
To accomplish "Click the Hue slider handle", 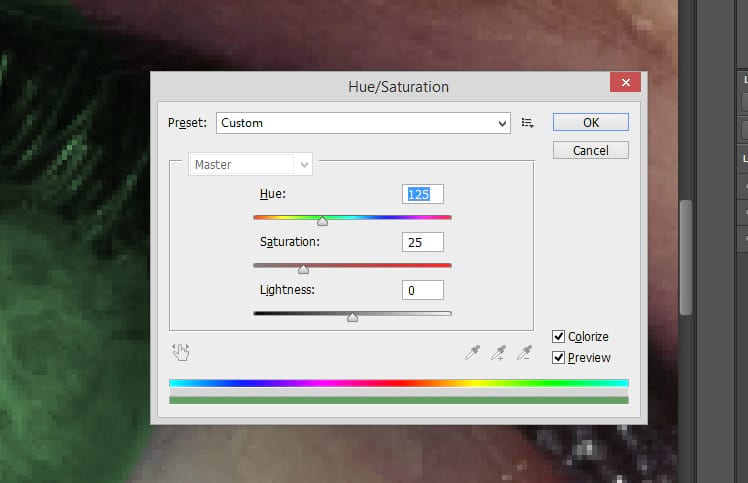I will click(x=322, y=221).
